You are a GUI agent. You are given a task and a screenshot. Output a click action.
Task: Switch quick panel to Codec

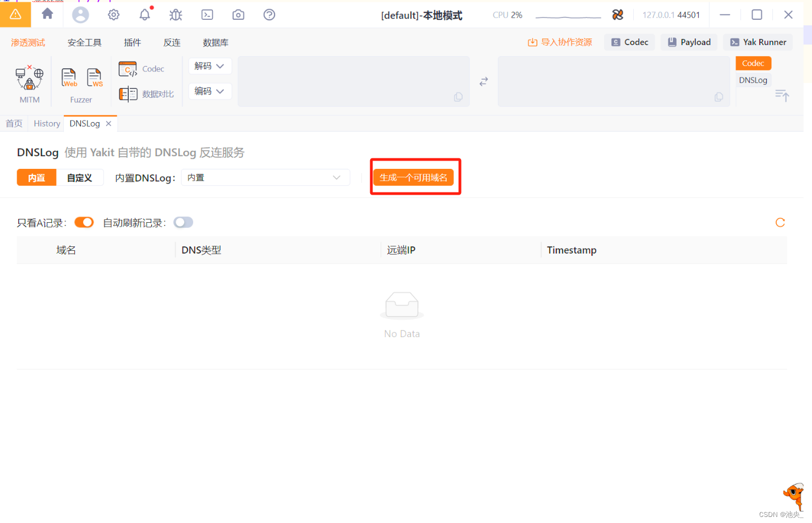pos(753,63)
